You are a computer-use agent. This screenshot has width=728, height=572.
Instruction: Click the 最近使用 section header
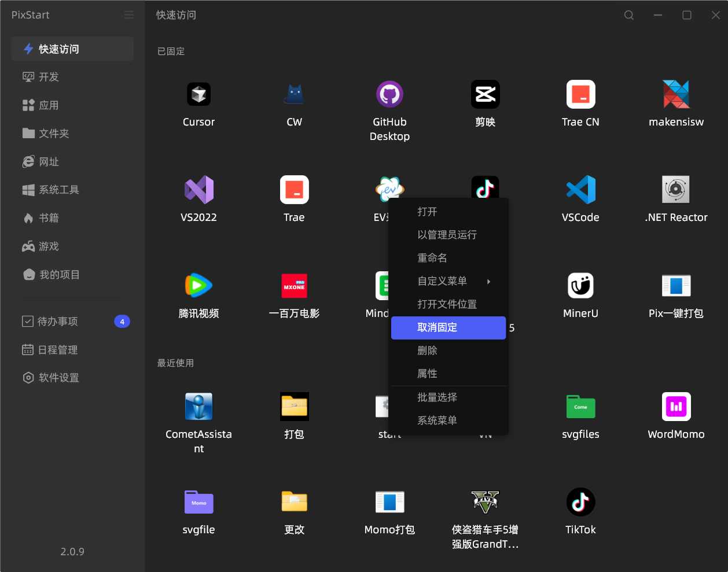[176, 363]
